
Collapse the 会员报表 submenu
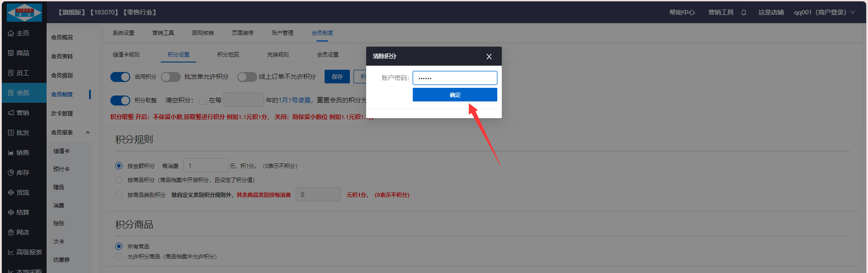point(88,133)
